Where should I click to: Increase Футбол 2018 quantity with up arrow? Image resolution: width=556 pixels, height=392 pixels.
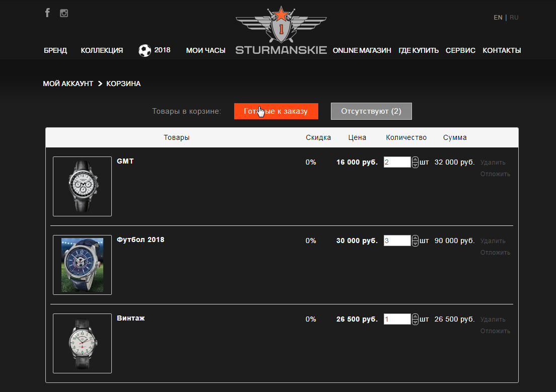(415, 238)
